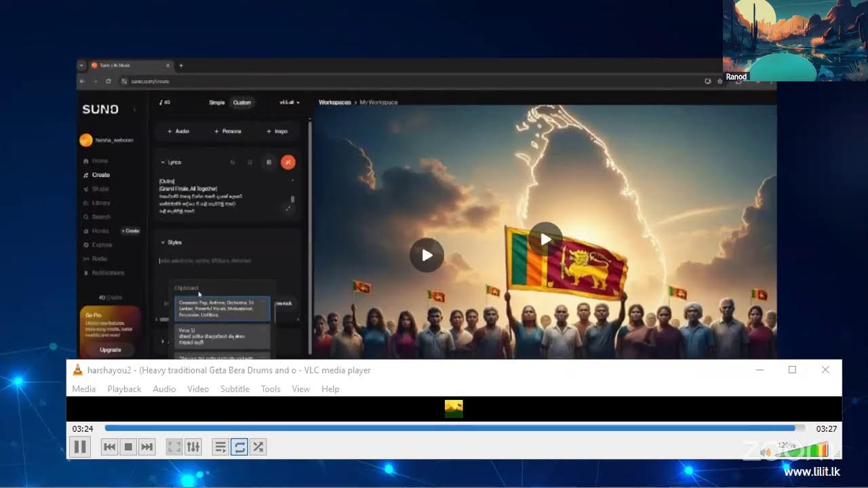Click the VLC previous track button

point(109,447)
